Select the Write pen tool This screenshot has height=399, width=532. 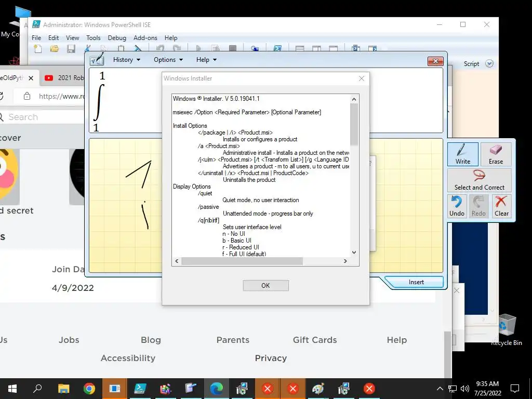pyautogui.click(x=462, y=154)
